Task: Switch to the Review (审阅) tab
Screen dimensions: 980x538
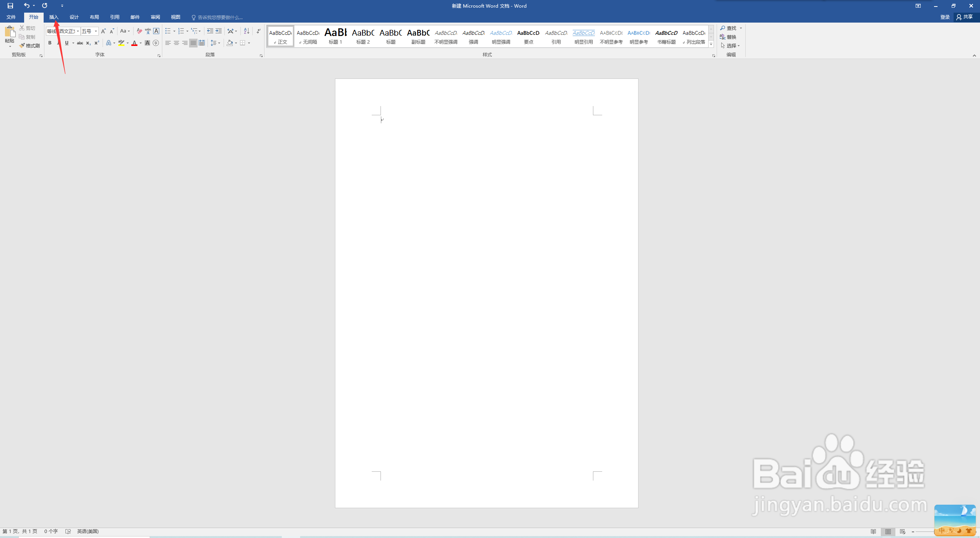Action: tap(155, 17)
